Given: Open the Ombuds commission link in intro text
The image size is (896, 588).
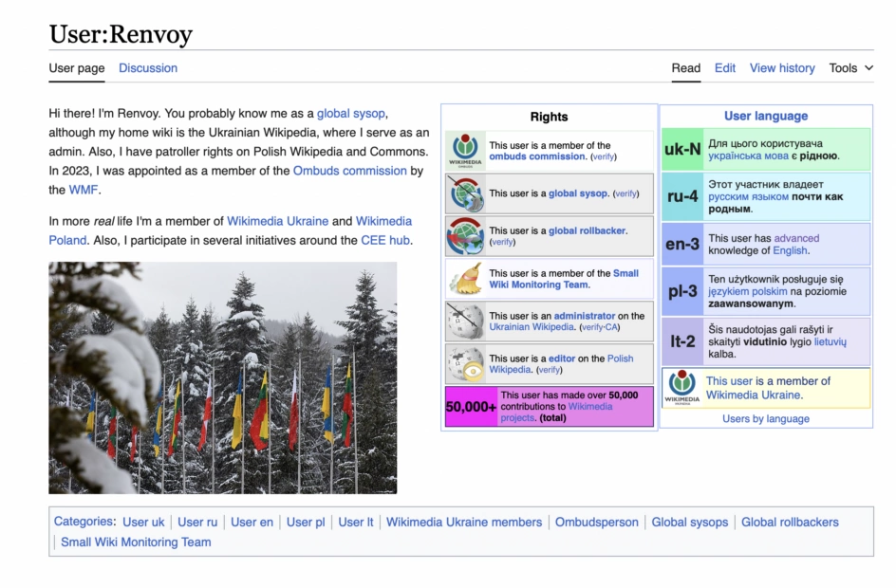Looking at the screenshot, I should click(x=349, y=171).
